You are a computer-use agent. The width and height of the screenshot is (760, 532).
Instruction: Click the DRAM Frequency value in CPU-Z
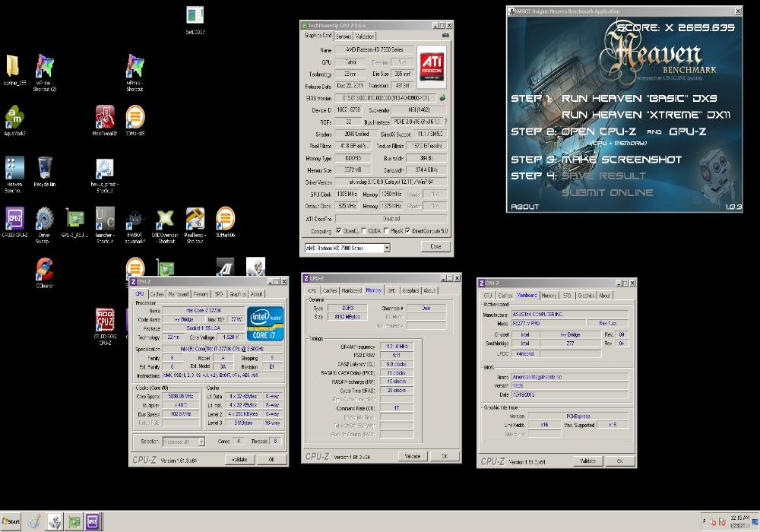pyautogui.click(x=397, y=347)
